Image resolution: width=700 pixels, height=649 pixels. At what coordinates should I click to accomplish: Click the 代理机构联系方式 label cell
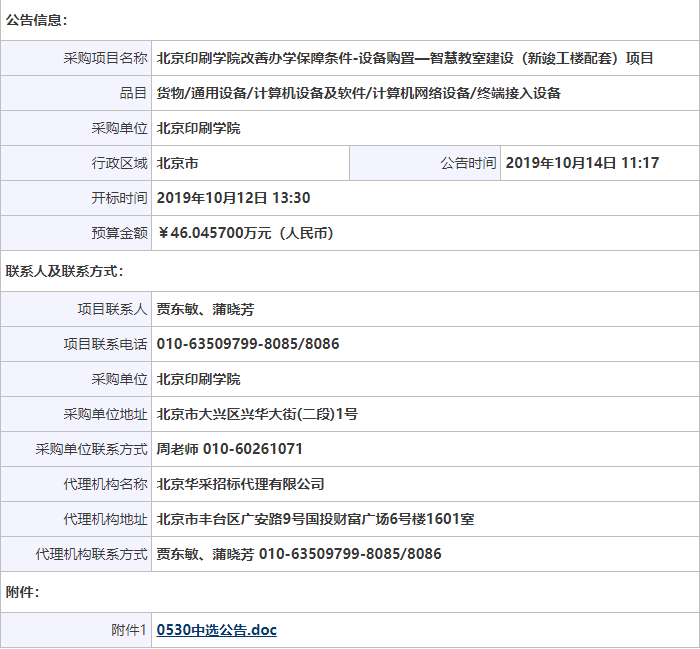(91, 554)
